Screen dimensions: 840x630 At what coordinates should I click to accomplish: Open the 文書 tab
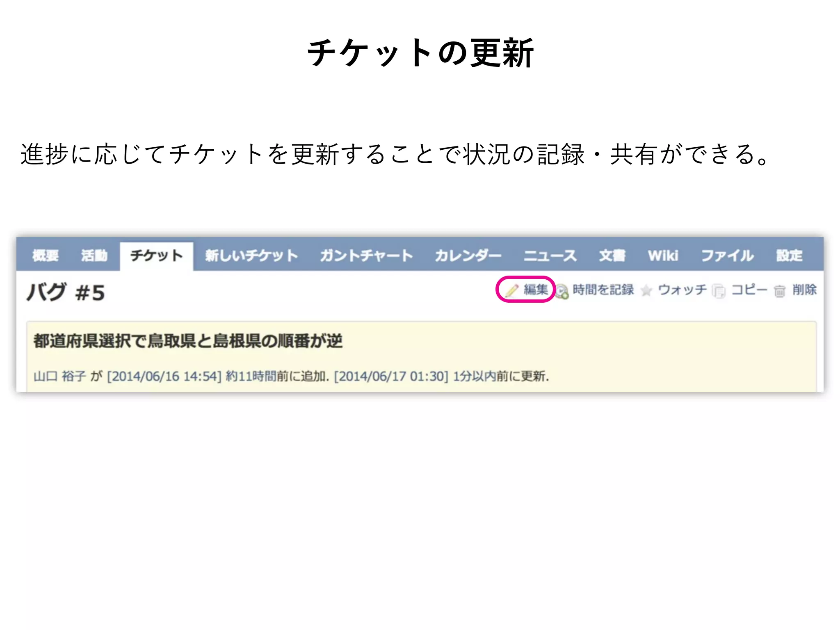(x=612, y=256)
